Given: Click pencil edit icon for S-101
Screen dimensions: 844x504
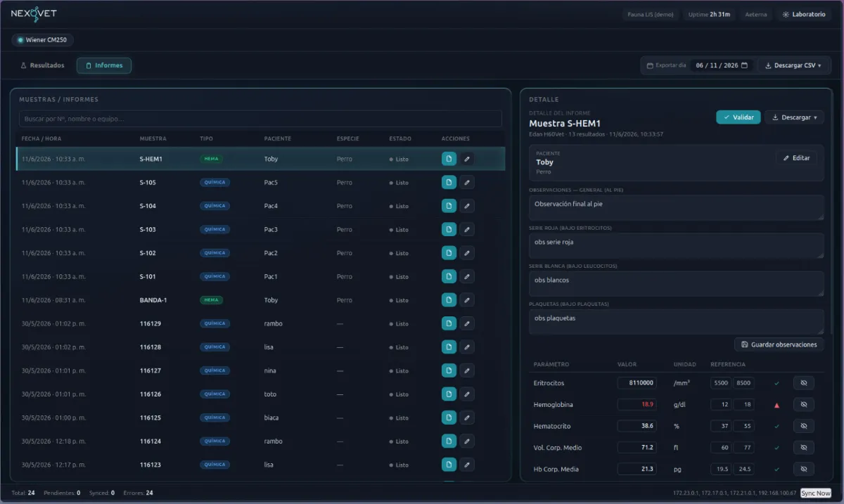Looking at the screenshot, I should 466,277.
